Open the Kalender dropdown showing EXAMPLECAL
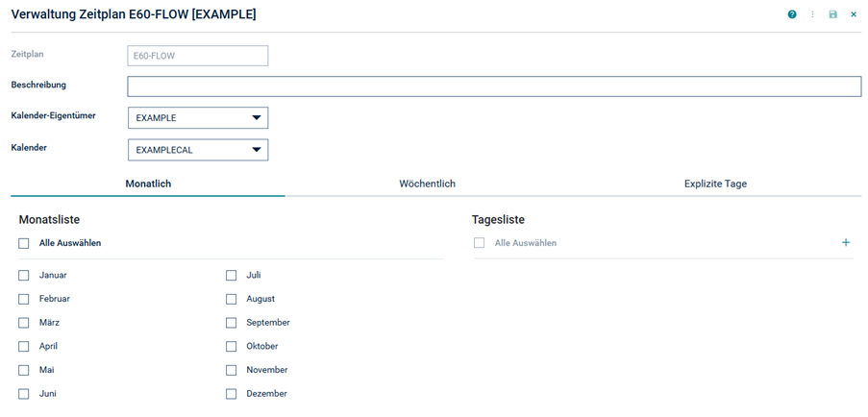 198,150
